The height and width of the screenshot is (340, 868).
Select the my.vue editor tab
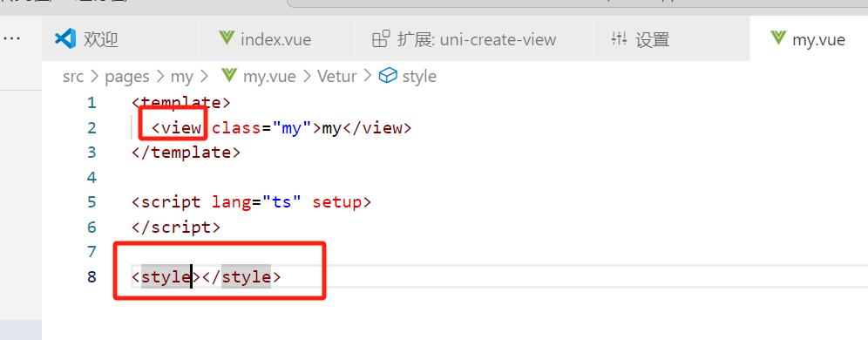[809, 38]
